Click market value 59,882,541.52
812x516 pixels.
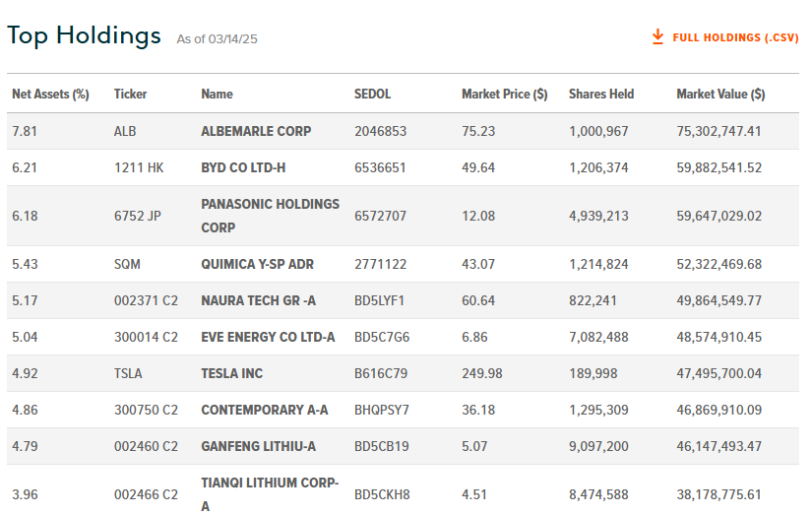[718, 167]
